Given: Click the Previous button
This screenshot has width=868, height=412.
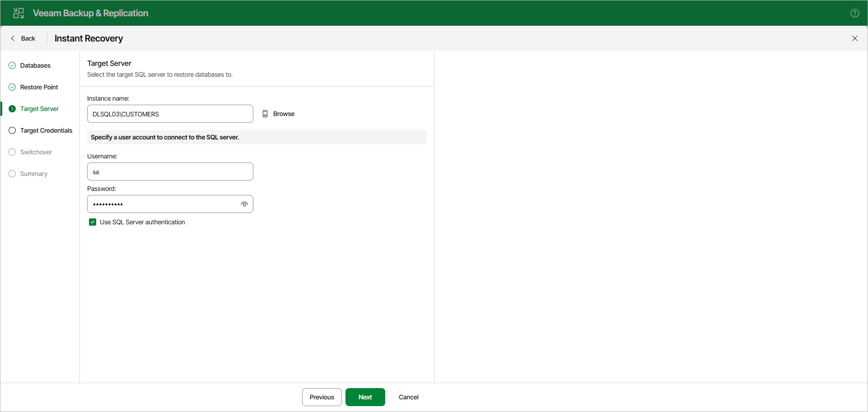Looking at the screenshot, I should point(322,397).
